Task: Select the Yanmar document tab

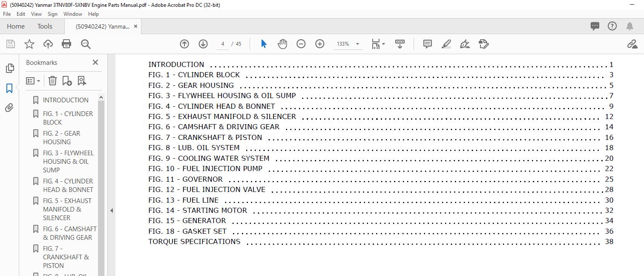Action: 103,26
